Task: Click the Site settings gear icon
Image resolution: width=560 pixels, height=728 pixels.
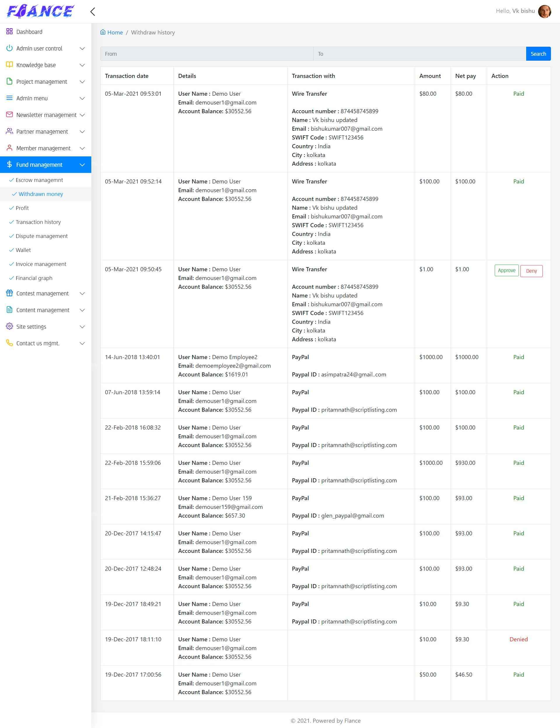Action: (x=9, y=326)
